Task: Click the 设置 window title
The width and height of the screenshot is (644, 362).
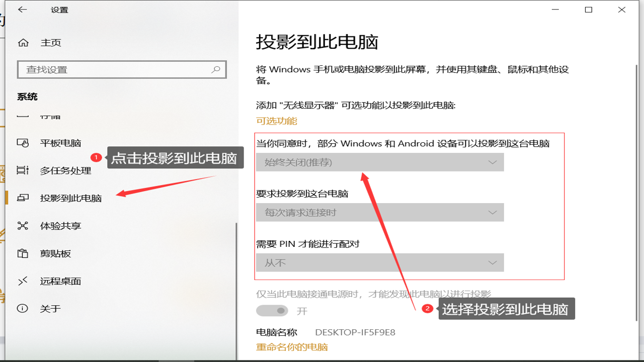Action: coord(59,10)
